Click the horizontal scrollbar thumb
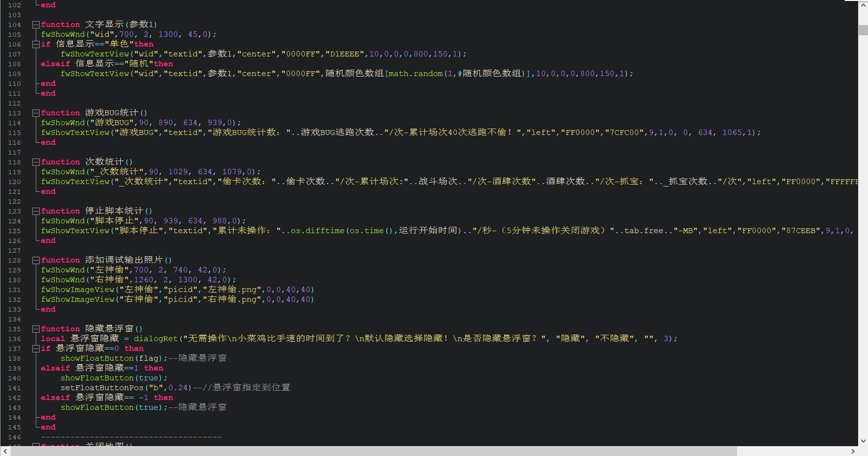Screen dimensions: 868x456 tap(374, 451)
